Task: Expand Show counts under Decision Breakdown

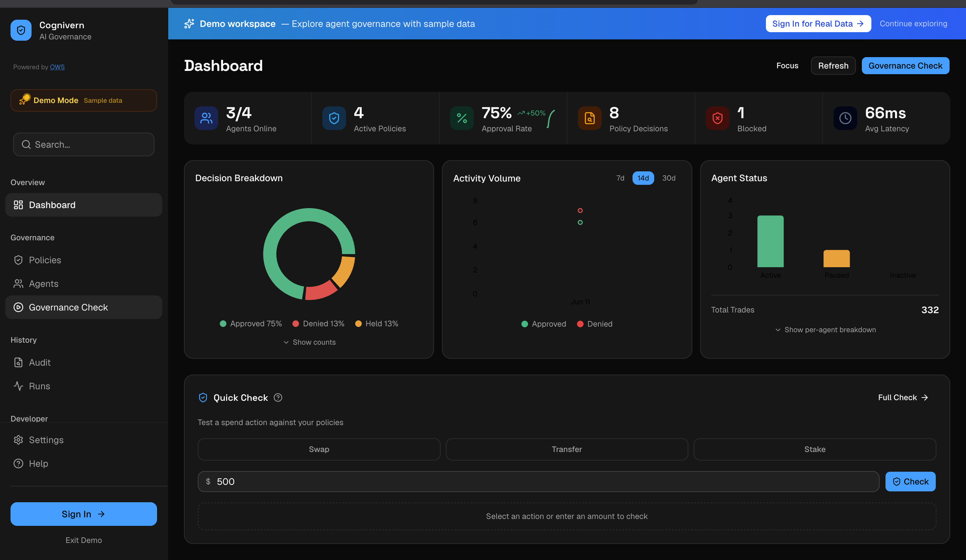Action: pos(310,342)
